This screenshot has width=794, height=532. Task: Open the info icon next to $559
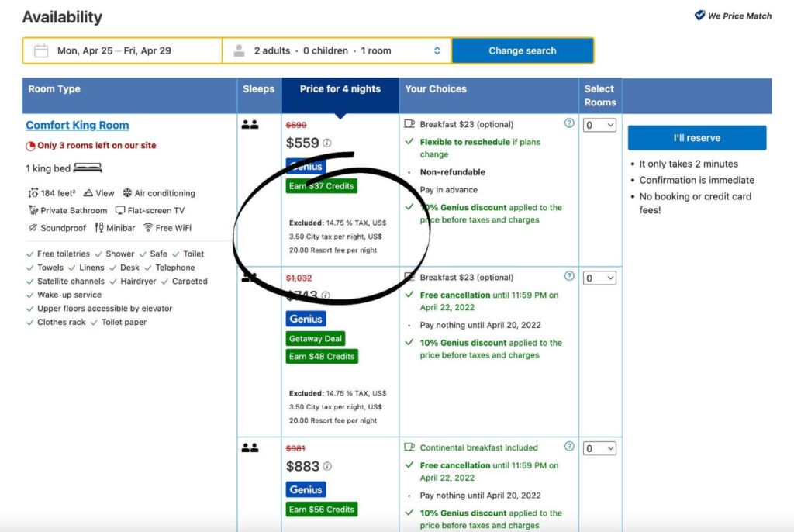click(327, 143)
